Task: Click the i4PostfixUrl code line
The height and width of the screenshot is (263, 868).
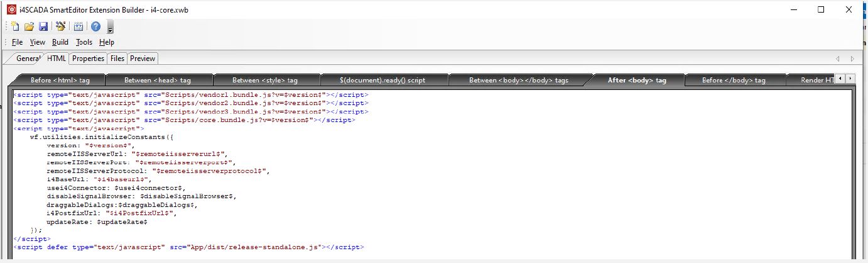Action: click(112, 213)
